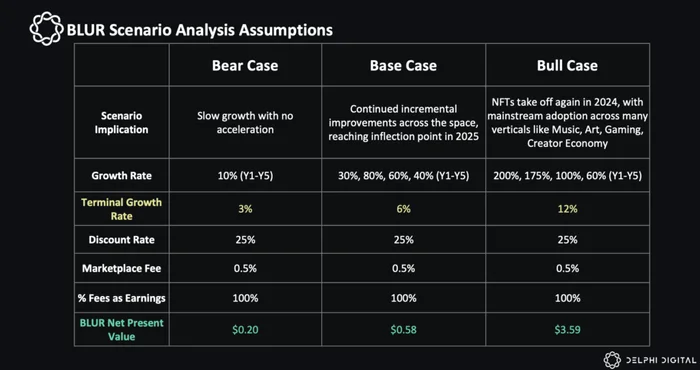Select the $0.20 bear case value
This screenshot has width=700, height=370.
click(x=245, y=330)
